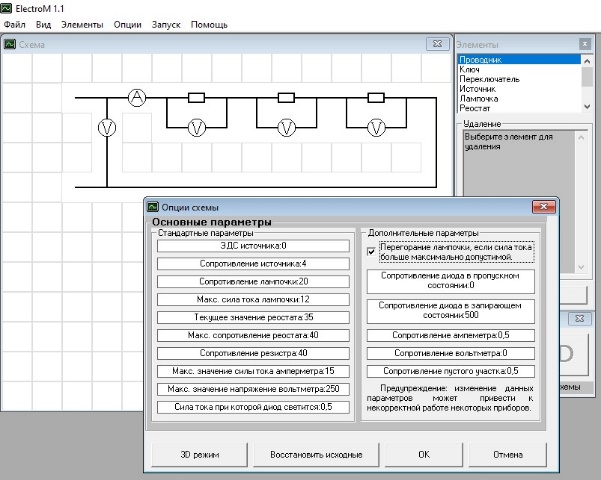The height and width of the screenshot is (480, 601).
Task: Select the middle resistor in the circuit
Action: coord(287,98)
